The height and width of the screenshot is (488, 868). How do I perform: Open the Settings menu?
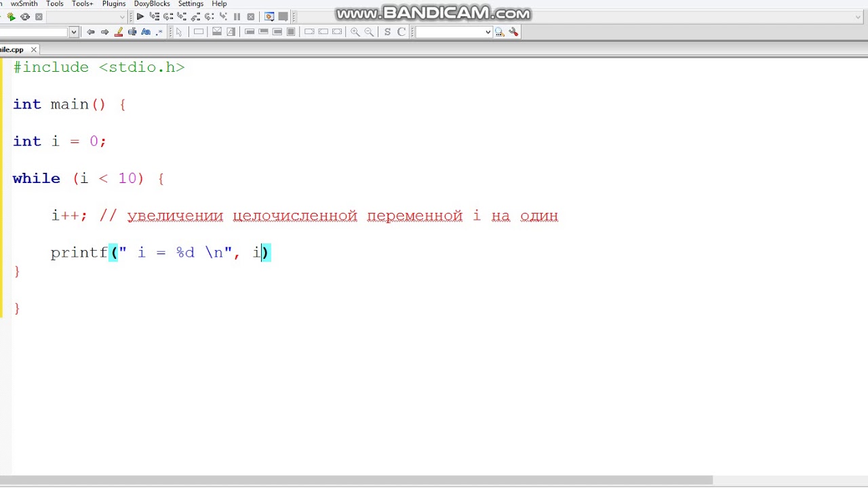pos(191,4)
